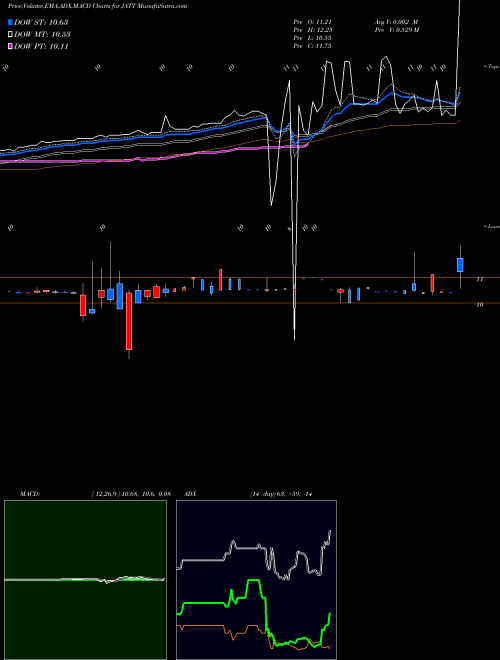Click the tallest red candlestick

pyautogui.click(x=129, y=321)
